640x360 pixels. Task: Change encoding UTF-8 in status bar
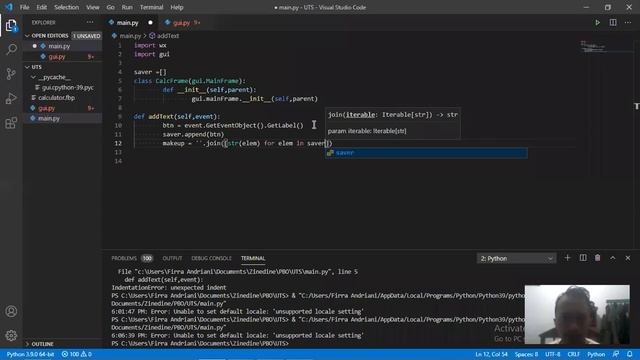click(x=553, y=354)
